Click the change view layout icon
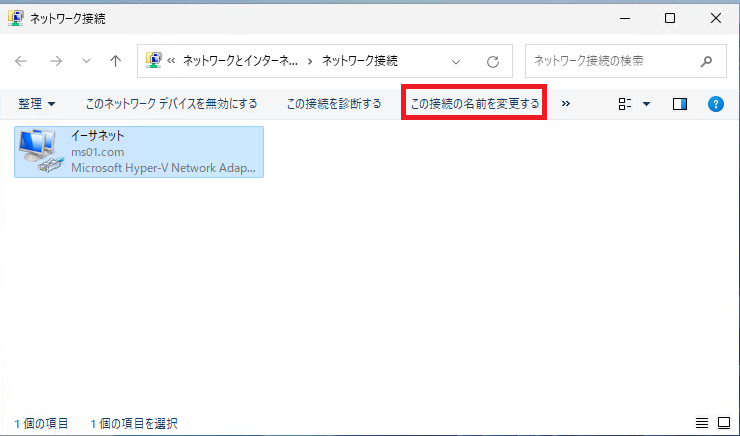The width and height of the screenshot is (740, 436). tap(625, 104)
